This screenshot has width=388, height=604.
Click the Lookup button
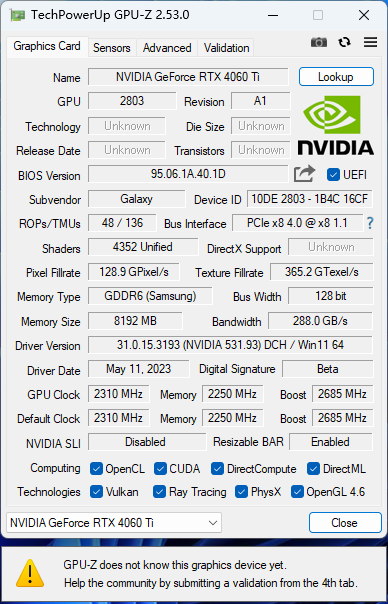[336, 77]
